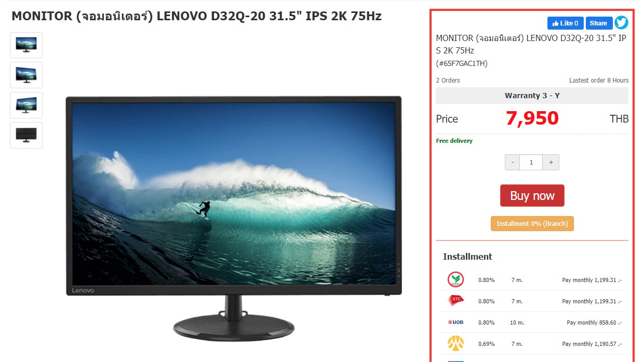
Task: Select the KTC card installment icon
Action: tap(455, 301)
